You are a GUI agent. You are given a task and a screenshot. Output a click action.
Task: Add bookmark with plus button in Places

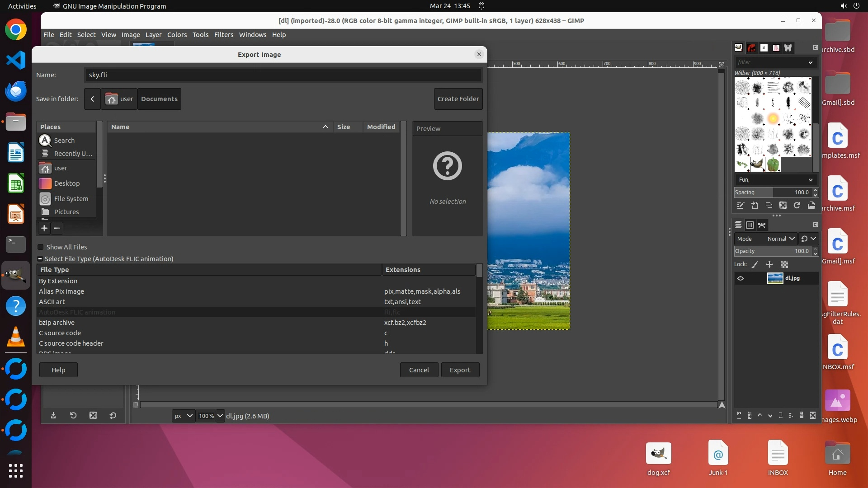(44, 228)
